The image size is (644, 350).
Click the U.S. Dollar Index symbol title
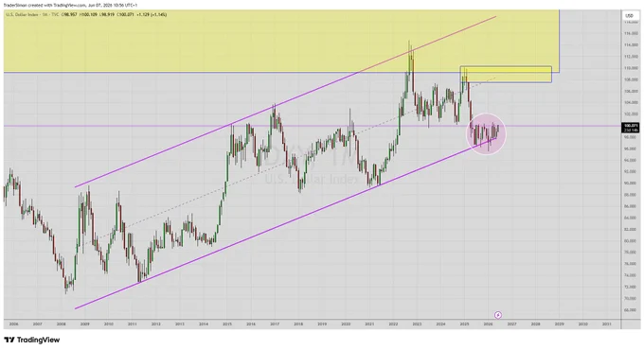point(22,15)
